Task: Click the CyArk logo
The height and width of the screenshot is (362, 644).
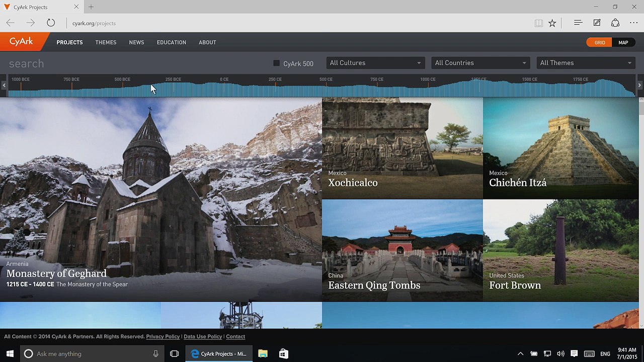Action: click(x=22, y=42)
